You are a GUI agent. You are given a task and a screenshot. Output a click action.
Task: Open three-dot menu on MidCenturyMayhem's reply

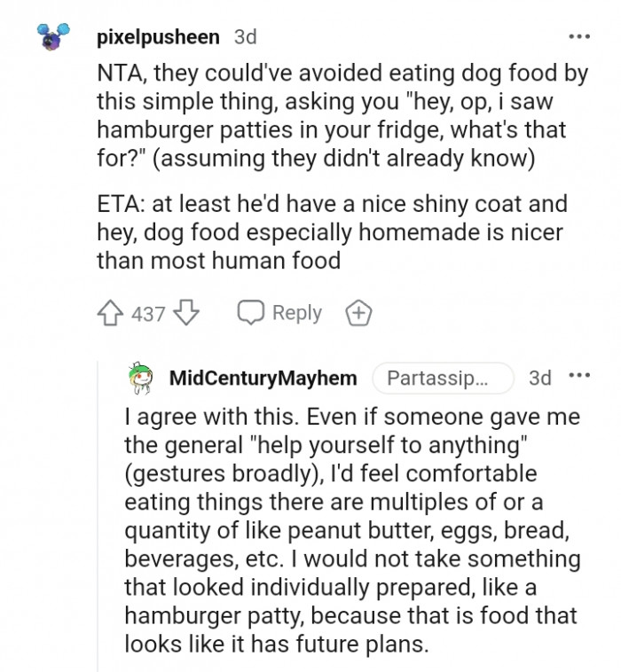pos(578,378)
